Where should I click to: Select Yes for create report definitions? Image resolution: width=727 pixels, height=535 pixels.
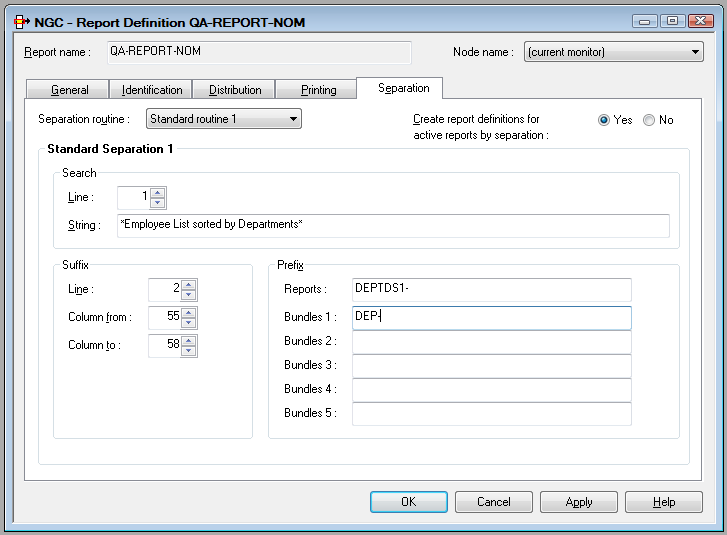[604, 120]
